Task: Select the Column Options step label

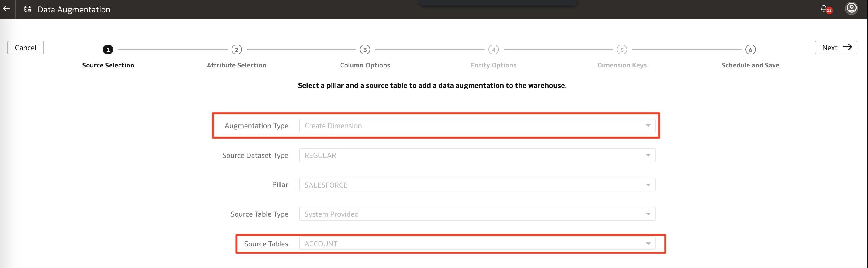Action: click(x=365, y=65)
